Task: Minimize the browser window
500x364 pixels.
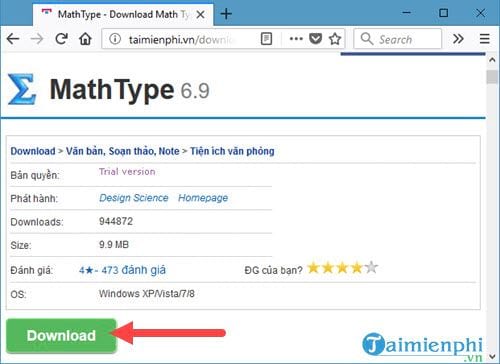Action: [x=407, y=13]
